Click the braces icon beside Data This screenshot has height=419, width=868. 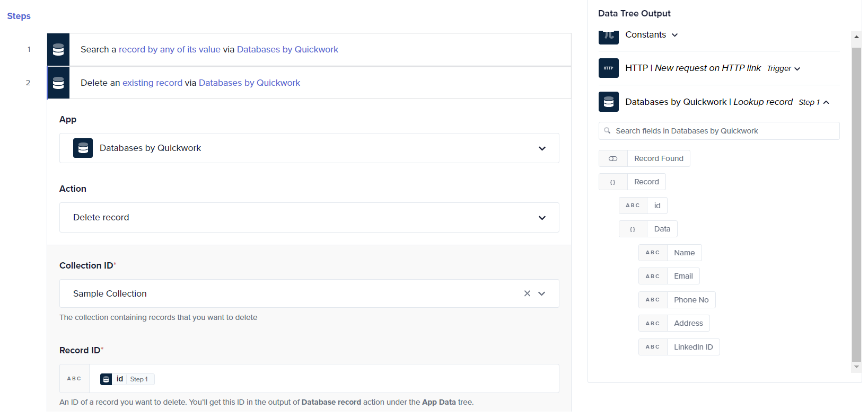pos(633,229)
